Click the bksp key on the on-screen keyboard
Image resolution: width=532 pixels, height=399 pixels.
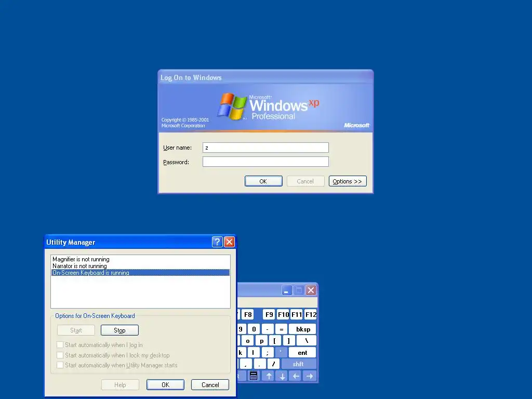pos(303,329)
